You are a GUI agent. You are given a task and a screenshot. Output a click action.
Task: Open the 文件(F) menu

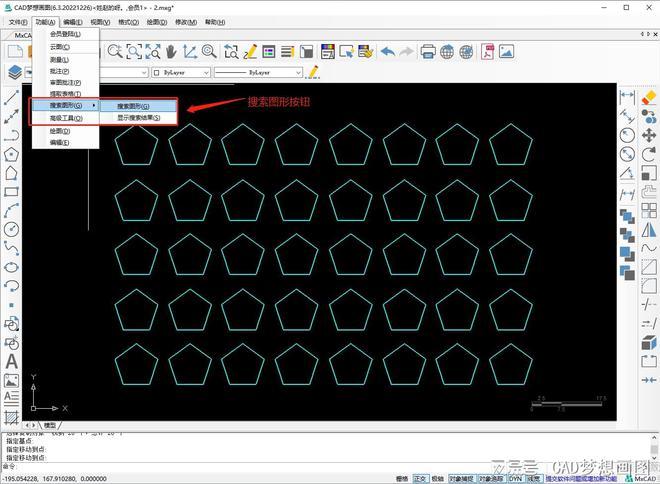[18, 22]
